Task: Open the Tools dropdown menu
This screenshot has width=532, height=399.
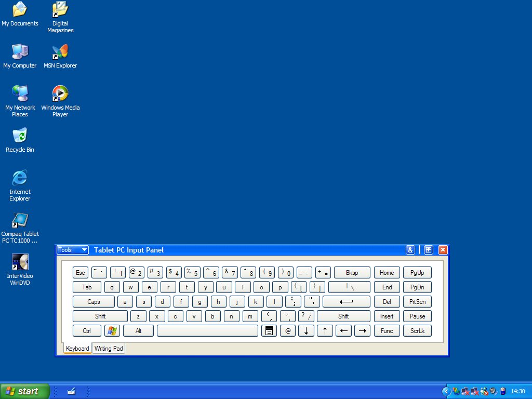Action: 73,250
